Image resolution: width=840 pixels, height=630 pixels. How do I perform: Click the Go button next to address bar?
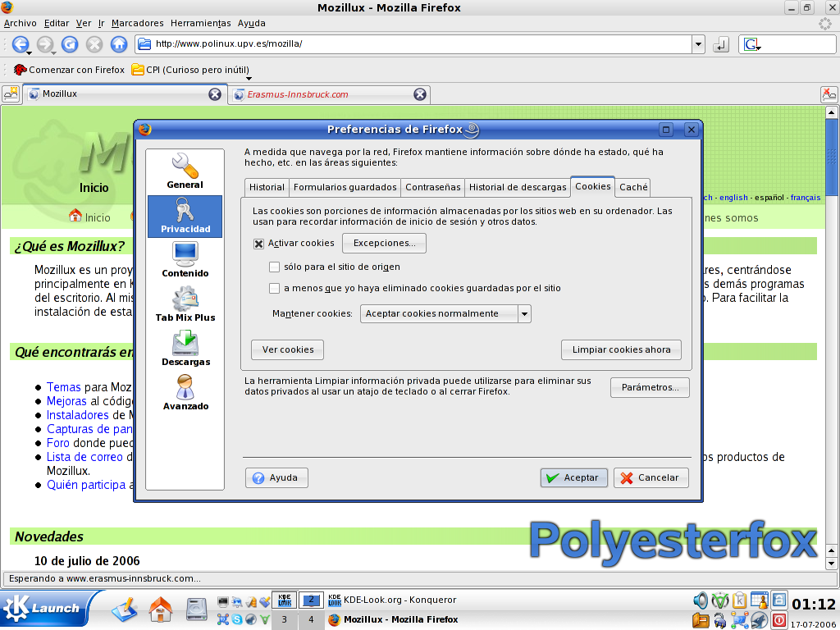721,44
